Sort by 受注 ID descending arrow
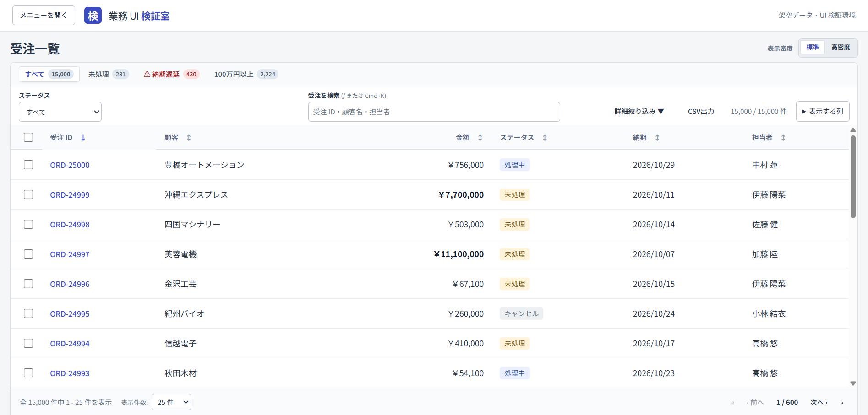This screenshot has width=868, height=415. [83, 138]
